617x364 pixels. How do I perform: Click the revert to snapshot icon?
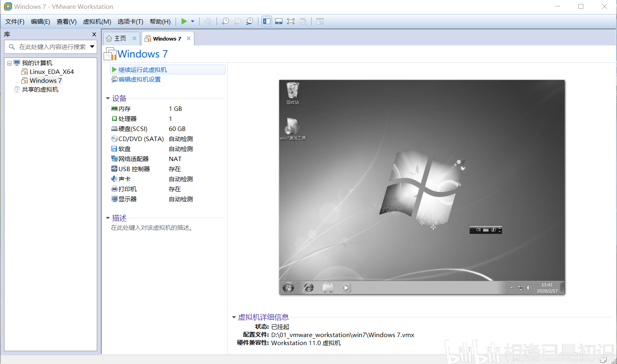point(237,21)
